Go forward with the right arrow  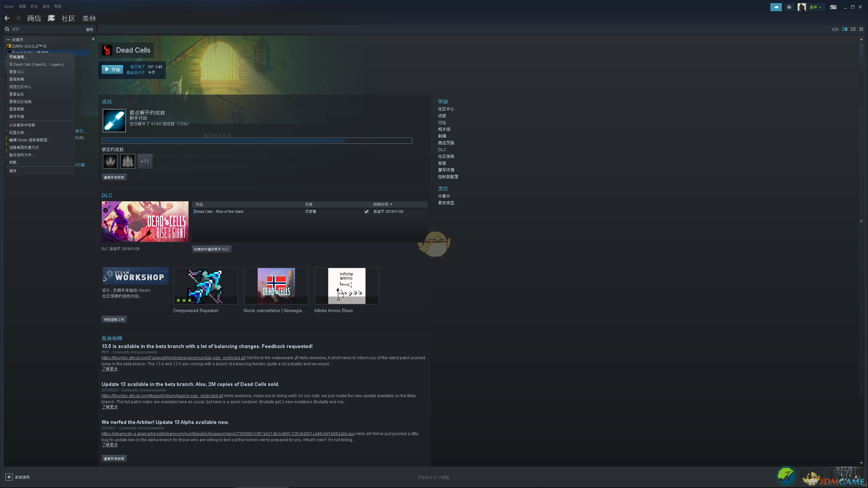click(x=18, y=18)
